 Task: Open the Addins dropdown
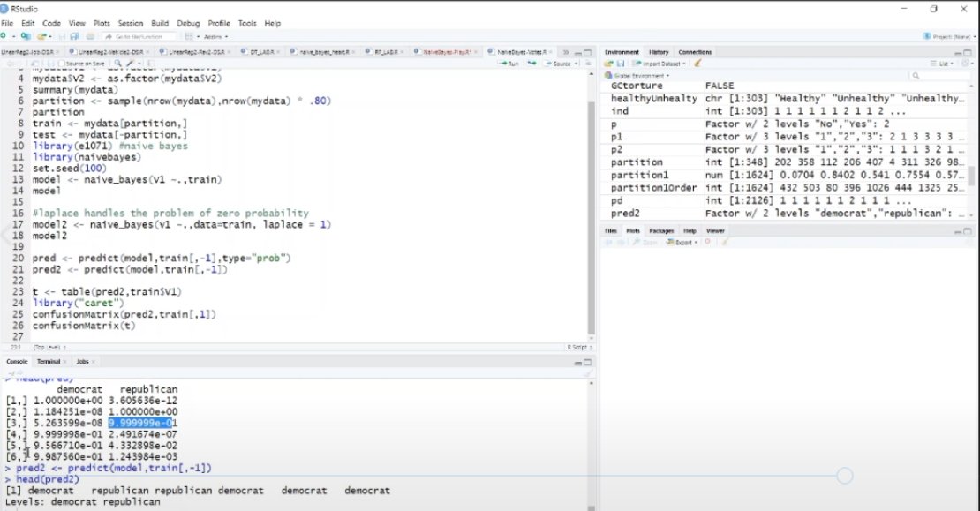(215, 37)
